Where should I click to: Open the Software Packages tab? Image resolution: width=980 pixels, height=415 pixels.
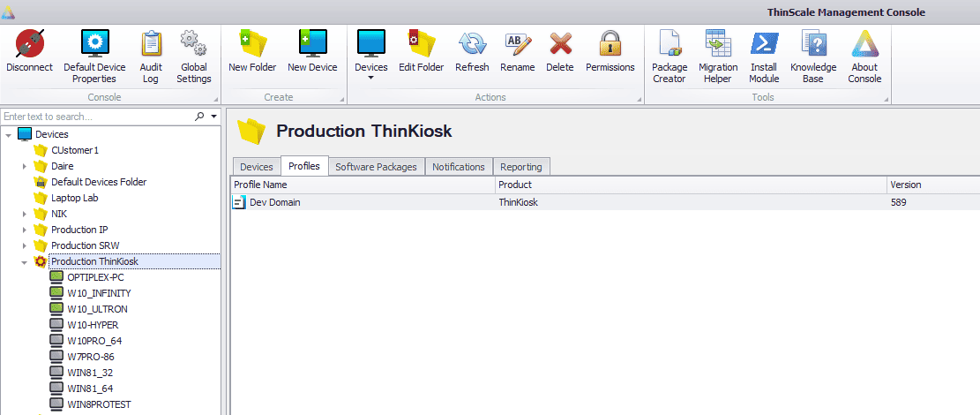[377, 167]
